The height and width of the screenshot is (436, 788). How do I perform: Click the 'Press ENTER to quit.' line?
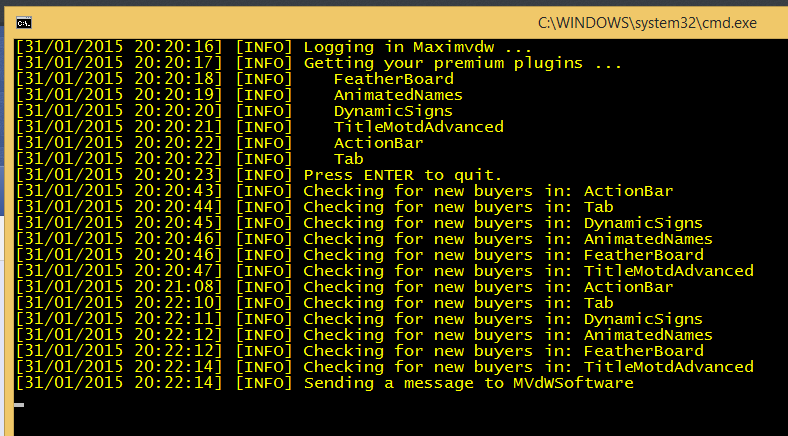[259, 176]
